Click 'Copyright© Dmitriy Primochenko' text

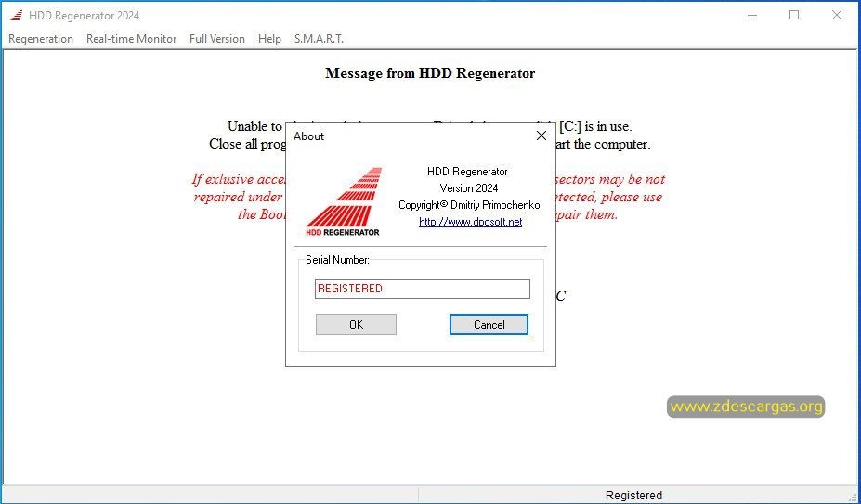click(x=469, y=205)
